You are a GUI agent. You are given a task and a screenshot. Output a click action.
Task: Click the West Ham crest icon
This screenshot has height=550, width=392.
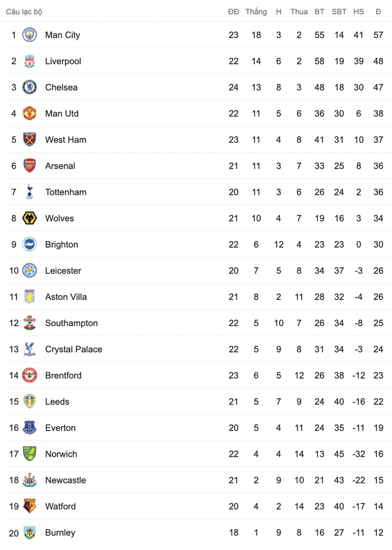(x=30, y=140)
